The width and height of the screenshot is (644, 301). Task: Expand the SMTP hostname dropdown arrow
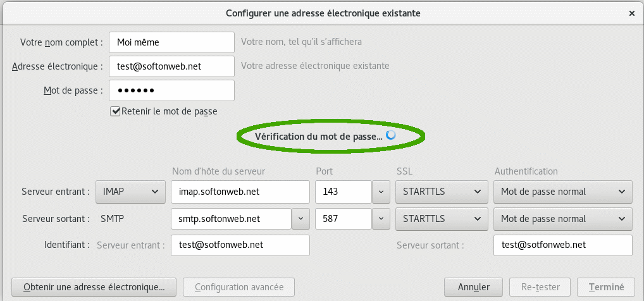coord(300,219)
